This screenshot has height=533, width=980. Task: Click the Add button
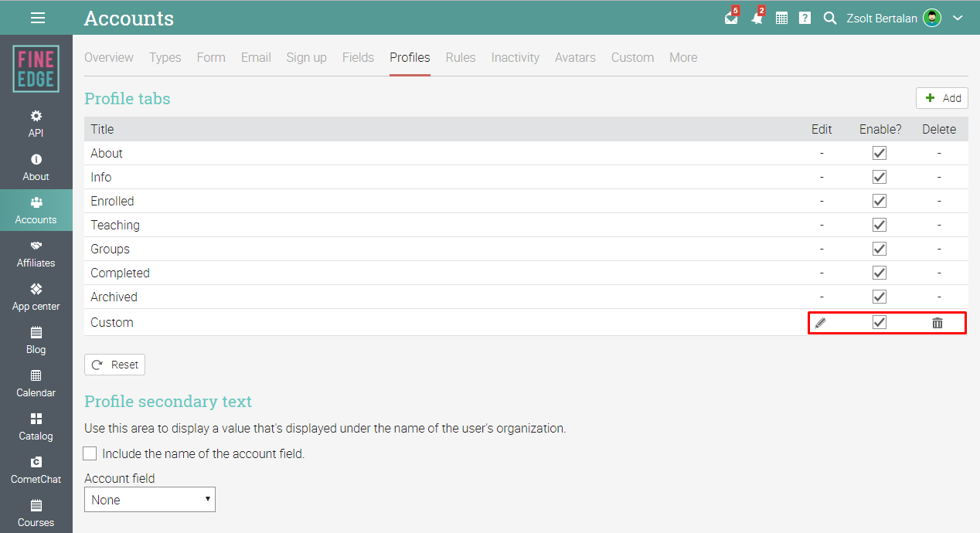[942, 98]
